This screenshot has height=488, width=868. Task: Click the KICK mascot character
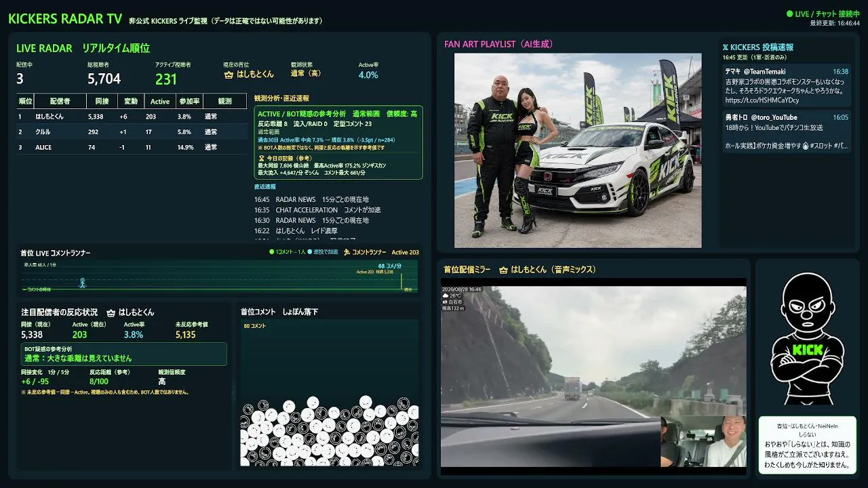pyautogui.click(x=807, y=338)
